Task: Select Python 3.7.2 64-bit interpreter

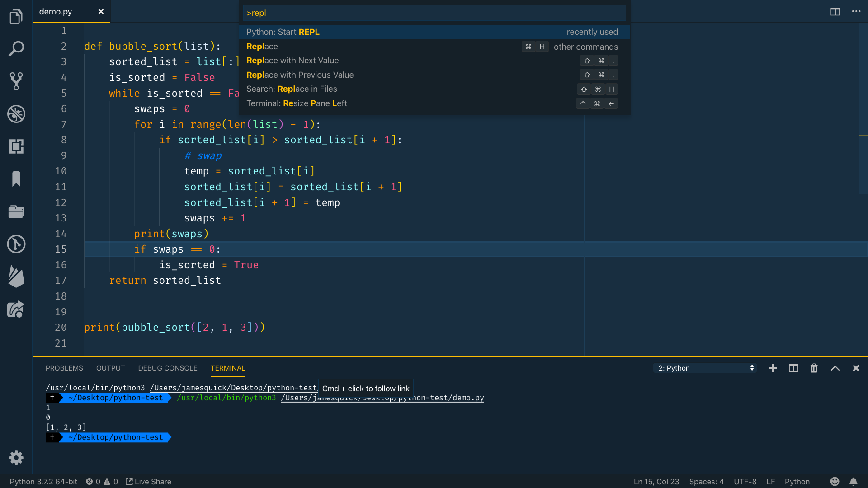Action: (x=43, y=482)
